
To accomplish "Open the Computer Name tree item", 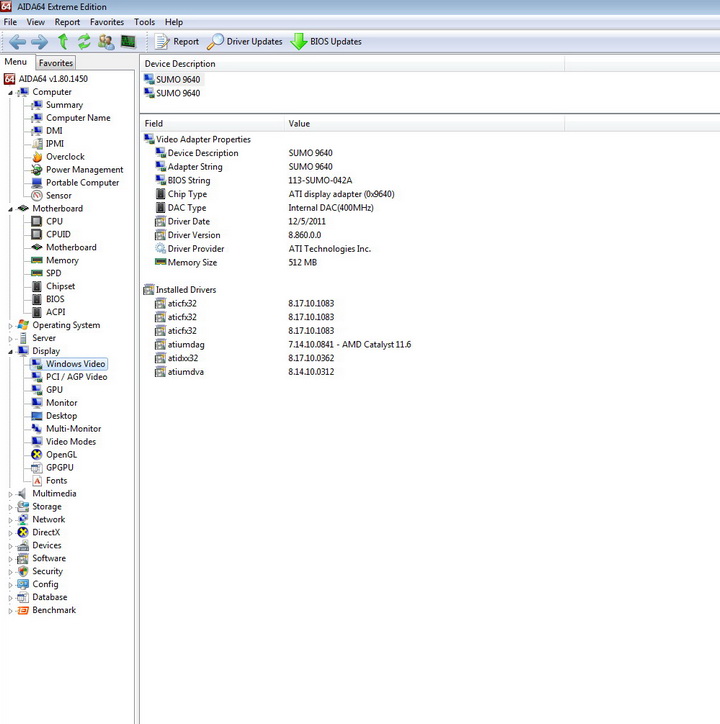I will [78, 118].
